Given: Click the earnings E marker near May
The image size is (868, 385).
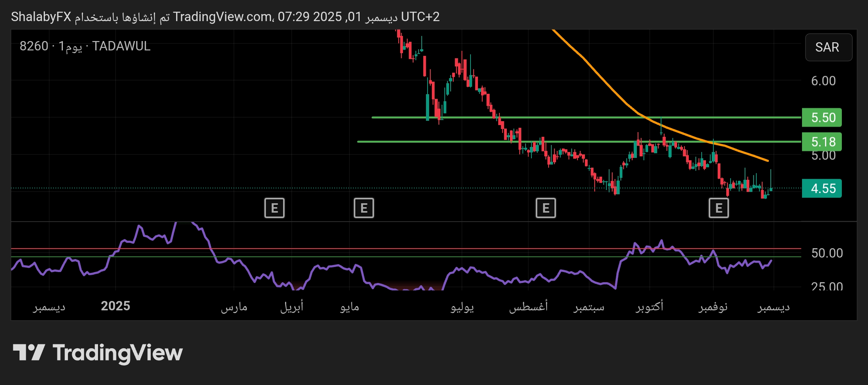Looking at the screenshot, I should tap(364, 208).
